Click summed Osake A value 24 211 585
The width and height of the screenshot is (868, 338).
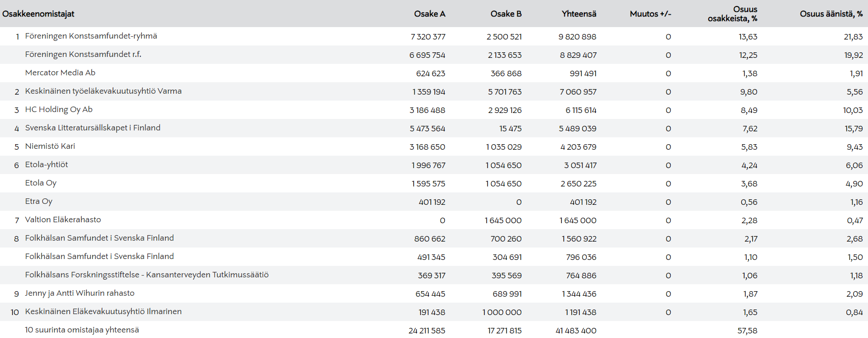pos(427,331)
